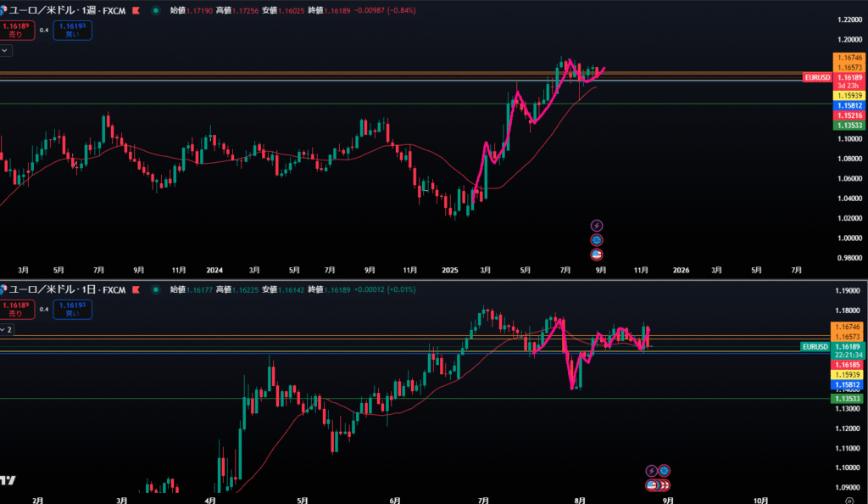The image size is (868, 504).
Task: Click the daily low value 安値 1.16142
Action: (283, 289)
